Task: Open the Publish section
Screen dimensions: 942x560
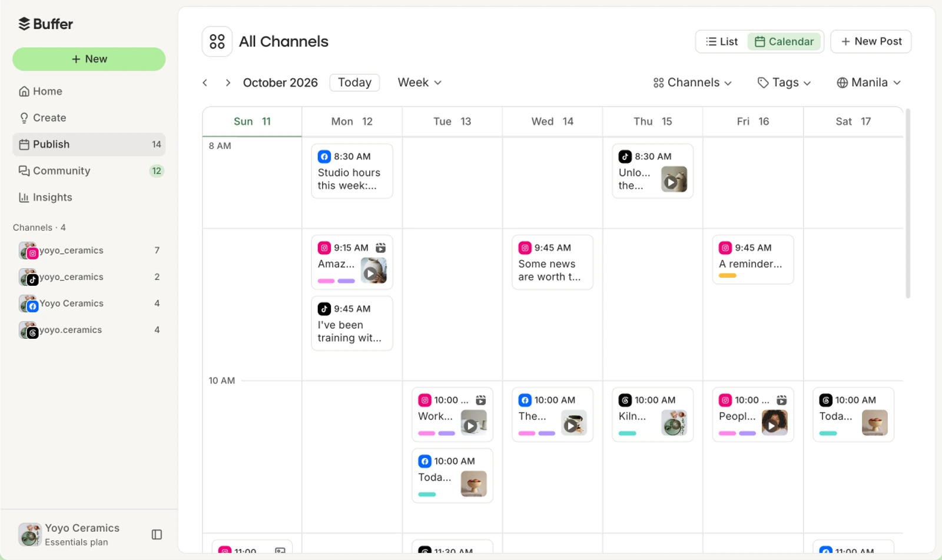Action: point(89,144)
